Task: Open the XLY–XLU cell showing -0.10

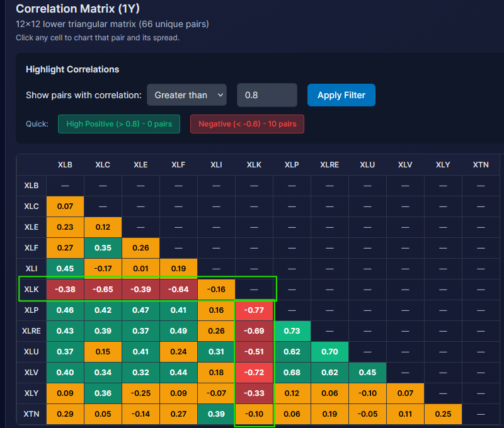Action: click(x=367, y=393)
